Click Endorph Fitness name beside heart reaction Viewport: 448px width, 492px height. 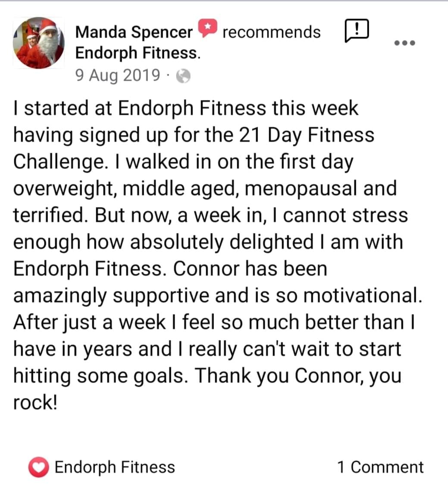coord(115,467)
